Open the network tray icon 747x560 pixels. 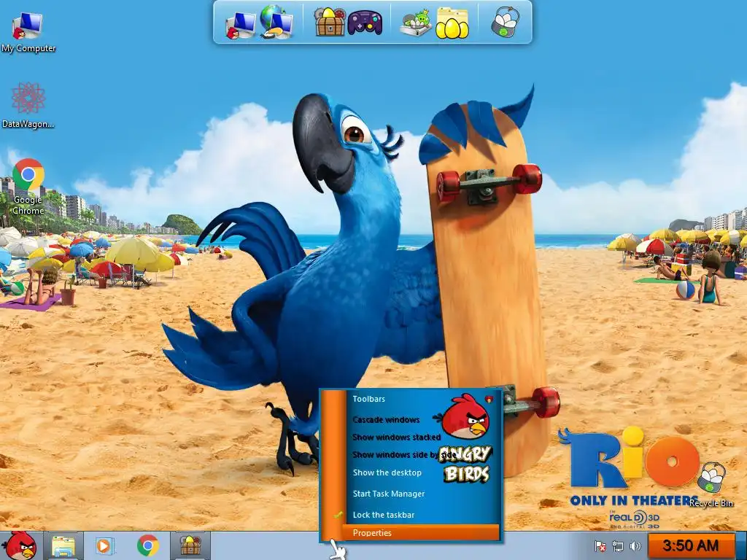point(618,546)
